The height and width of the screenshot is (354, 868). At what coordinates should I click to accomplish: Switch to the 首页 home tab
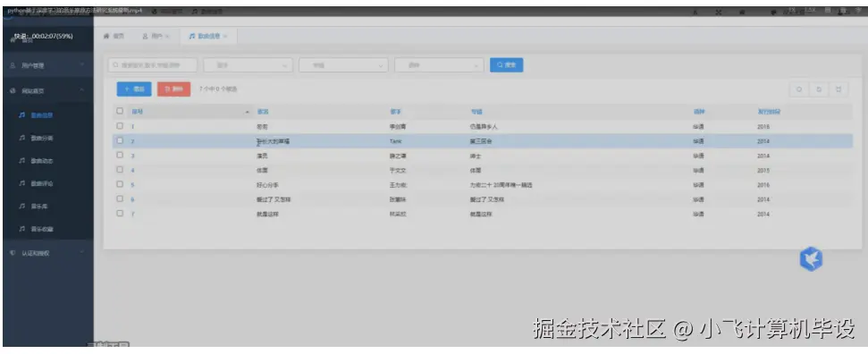pyautogui.click(x=114, y=36)
